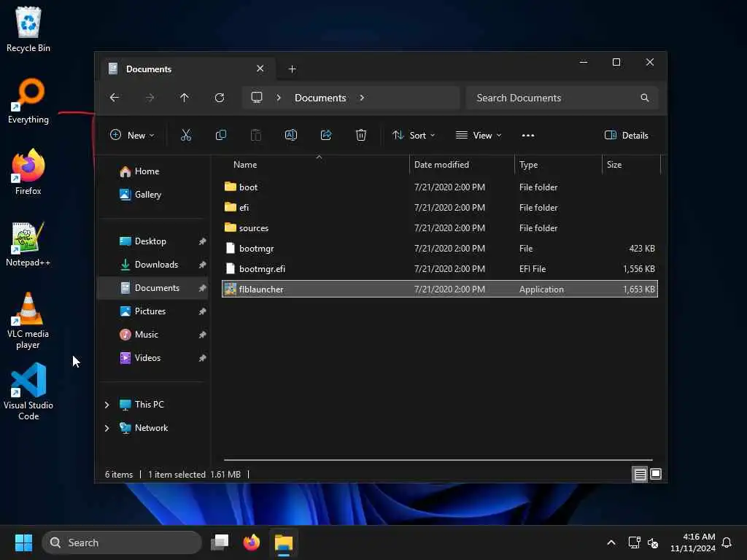Screen dimensions: 747x560
Task: Select the VLC media player shortcut
Action: [x=28, y=321]
